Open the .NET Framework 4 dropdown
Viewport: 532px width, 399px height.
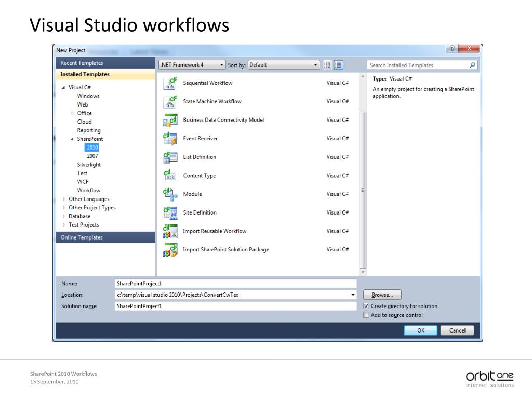tap(192, 65)
